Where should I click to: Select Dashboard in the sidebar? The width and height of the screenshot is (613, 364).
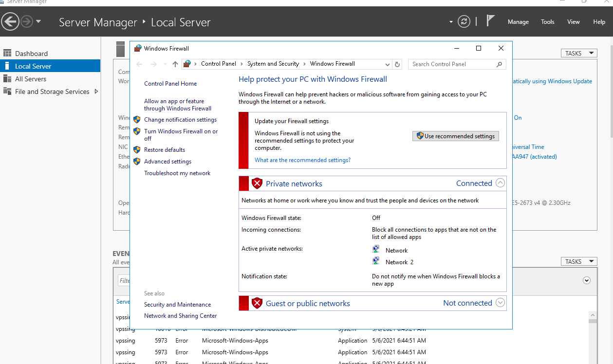click(x=31, y=54)
